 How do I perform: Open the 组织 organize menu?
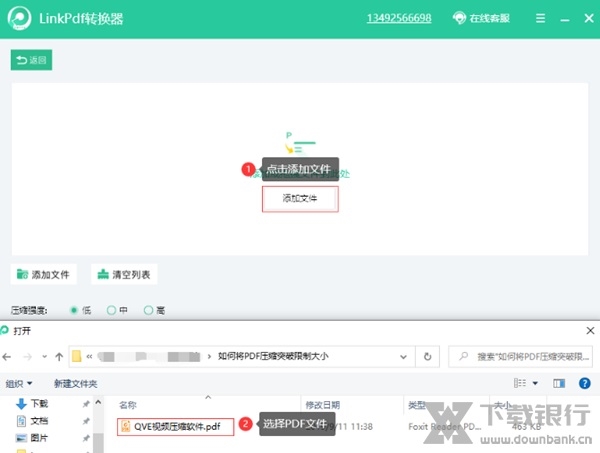click(x=19, y=383)
